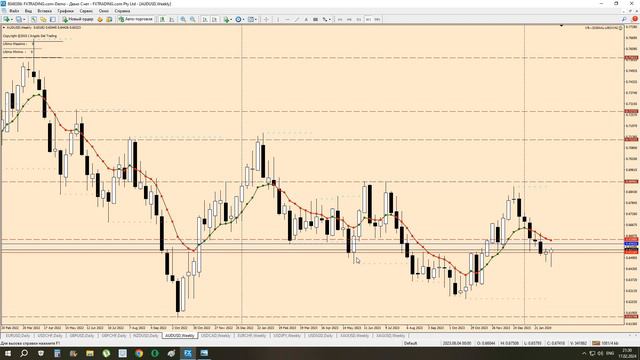Select the H4 timeframe button
Screen dimensions: 640x360
[349, 19]
